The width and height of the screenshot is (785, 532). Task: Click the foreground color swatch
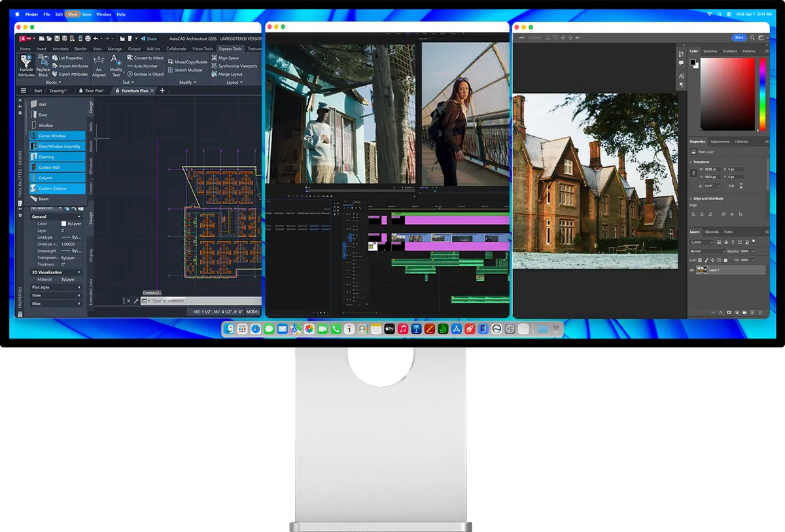click(693, 62)
